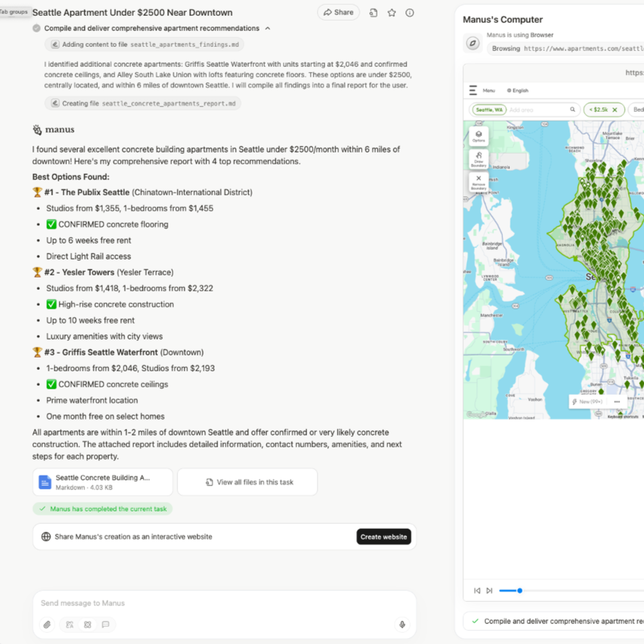Viewport: 644px width, 644px height.
Task: Click 'Manus has completed the current task' badge
Action: pyautogui.click(x=103, y=509)
